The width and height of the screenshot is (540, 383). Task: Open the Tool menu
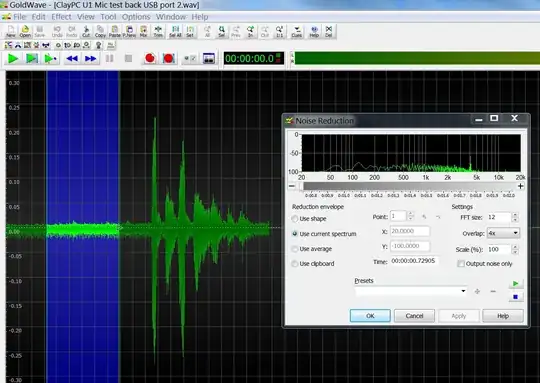(x=108, y=17)
